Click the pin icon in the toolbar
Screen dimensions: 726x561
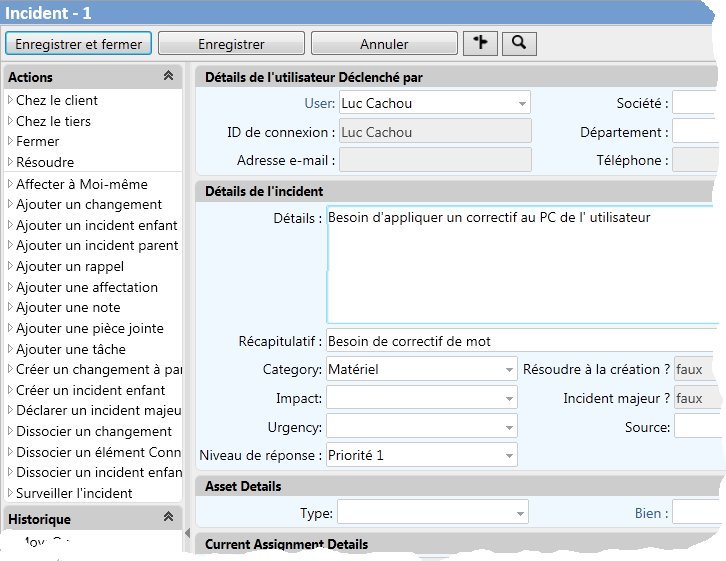pyautogui.click(x=480, y=43)
